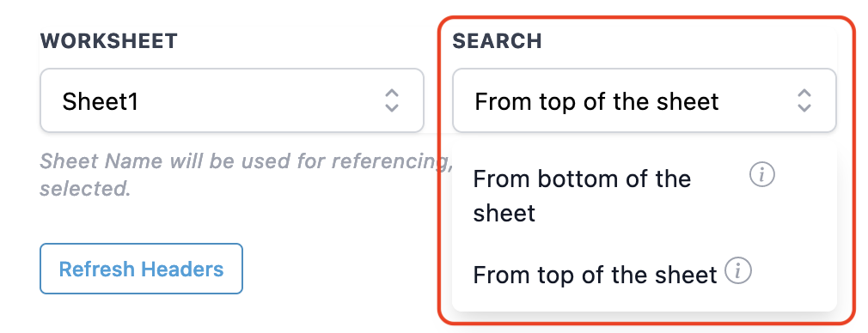Click selected value text in Search combo box

click(596, 102)
